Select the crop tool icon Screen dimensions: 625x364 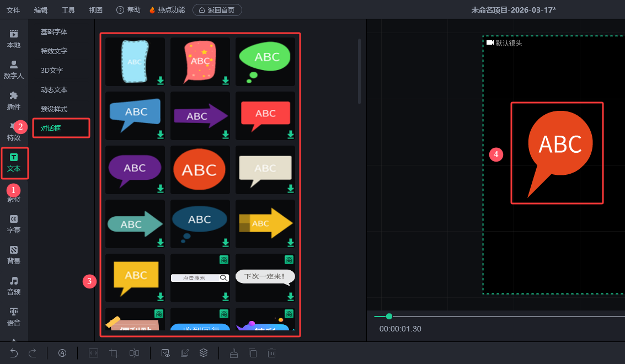click(x=114, y=353)
